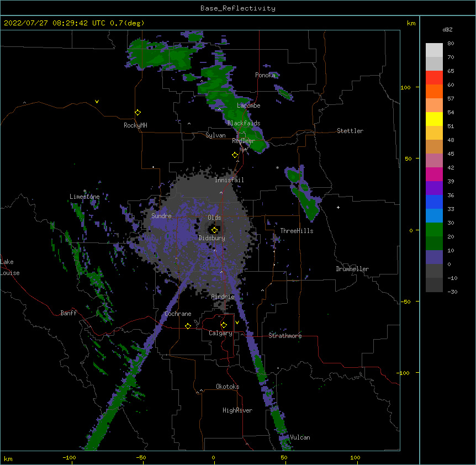The width and height of the screenshot is (476, 465).
Task: Click the Lake Louise label
Action: (x=10, y=267)
